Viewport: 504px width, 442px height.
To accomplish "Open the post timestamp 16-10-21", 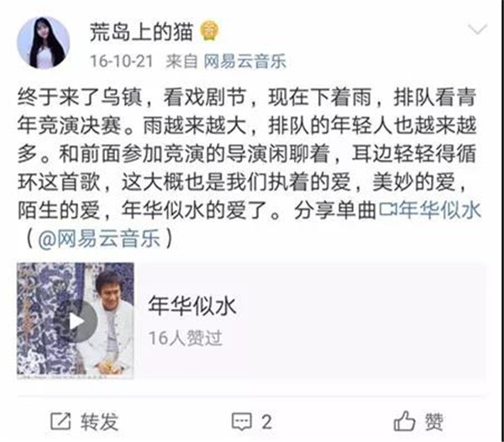I will click(x=121, y=61).
